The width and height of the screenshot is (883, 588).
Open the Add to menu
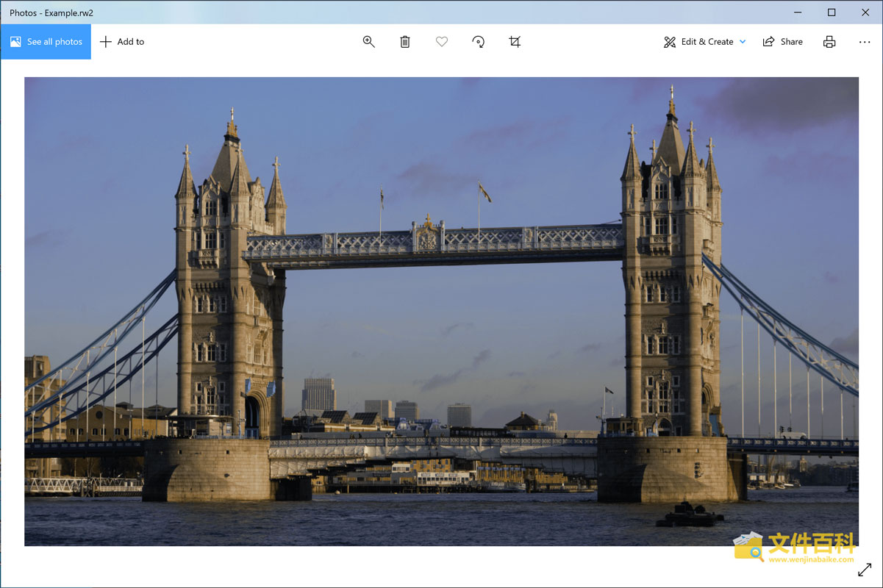122,42
